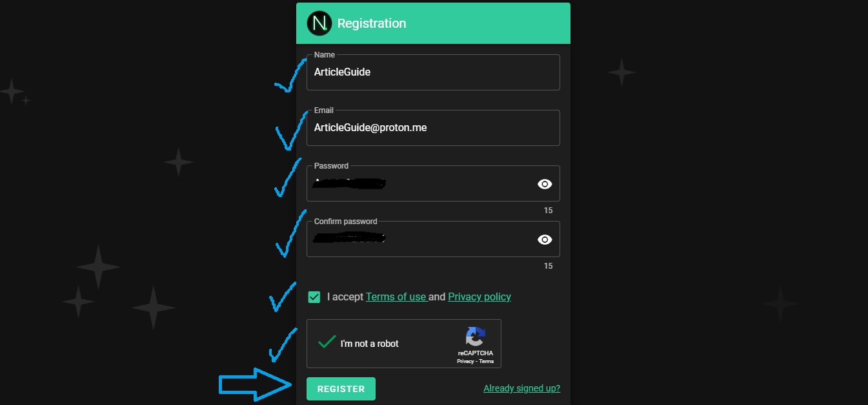Open the reCAPTCHA Privacy link

coord(465,362)
